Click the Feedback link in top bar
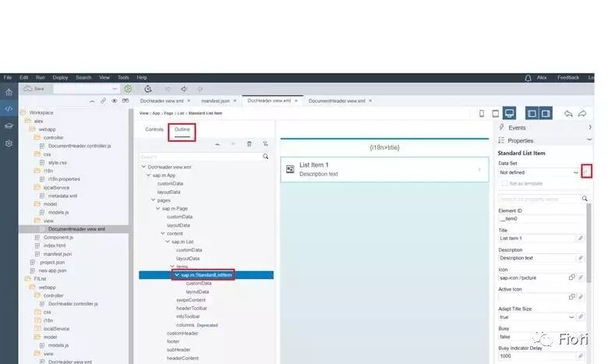 (568, 77)
